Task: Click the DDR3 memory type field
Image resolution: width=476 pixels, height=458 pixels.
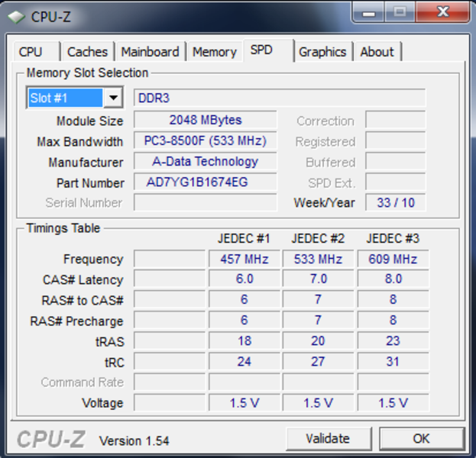Action: 280,98
